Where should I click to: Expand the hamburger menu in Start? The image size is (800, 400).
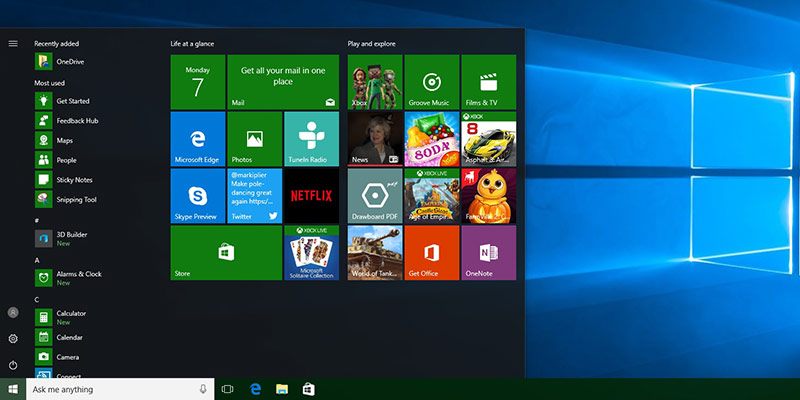click(x=13, y=44)
